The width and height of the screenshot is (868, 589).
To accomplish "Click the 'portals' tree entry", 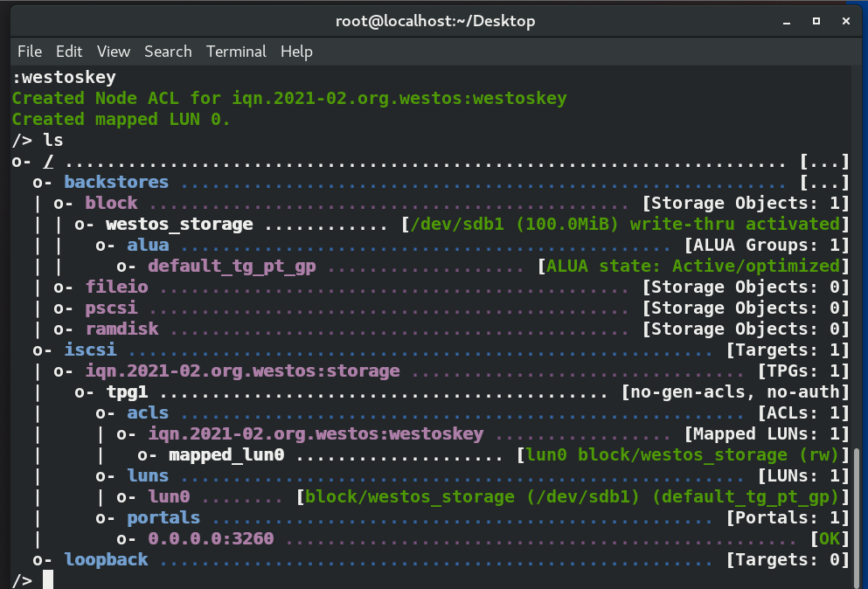I will (x=163, y=518).
